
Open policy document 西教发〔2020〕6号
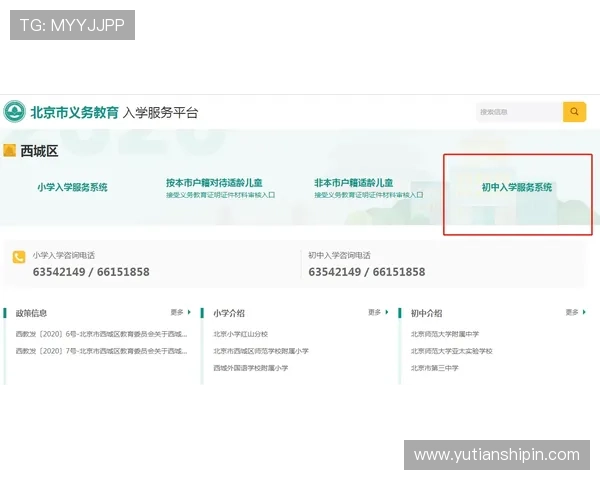[101, 334]
